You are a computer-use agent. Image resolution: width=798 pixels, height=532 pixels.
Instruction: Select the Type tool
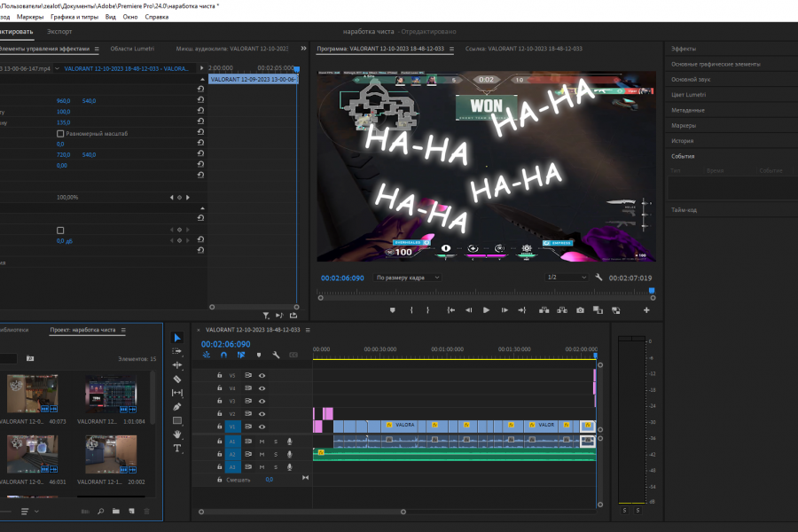pyautogui.click(x=176, y=449)
